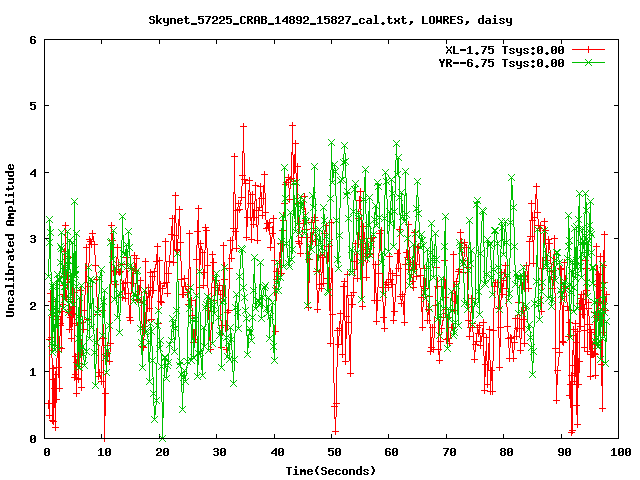This screenshot has height=480, width=640.
Task: Click the red line sample in legend
Action: (588, 50)
